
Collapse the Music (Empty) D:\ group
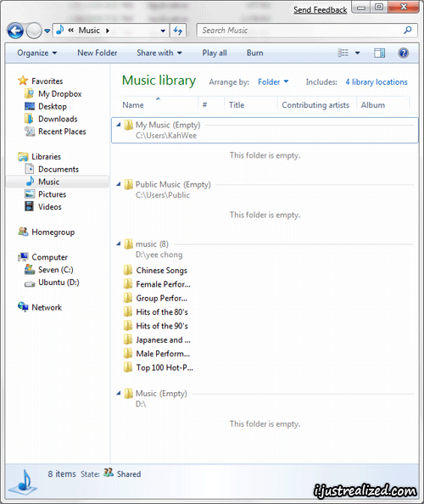pos(119,393)
